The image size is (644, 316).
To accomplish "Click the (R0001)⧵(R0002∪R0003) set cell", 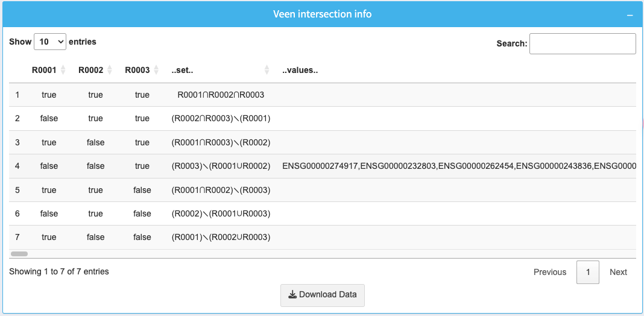I will pos(221,237).
